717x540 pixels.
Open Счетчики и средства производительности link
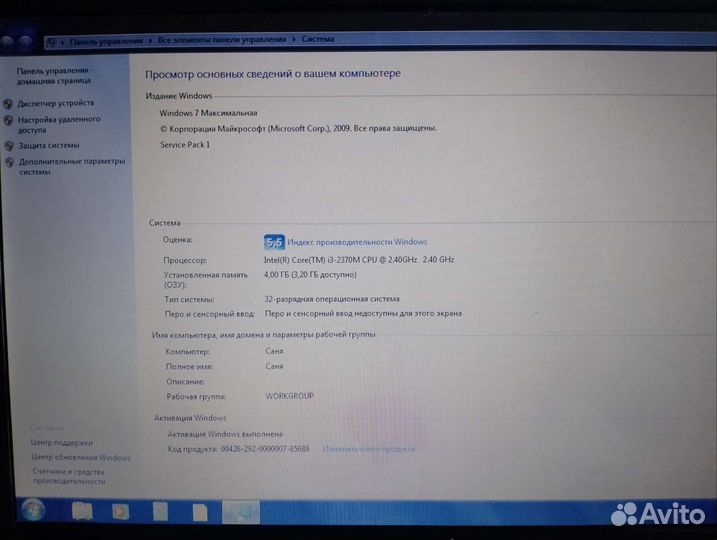click(x=69, y=476)
